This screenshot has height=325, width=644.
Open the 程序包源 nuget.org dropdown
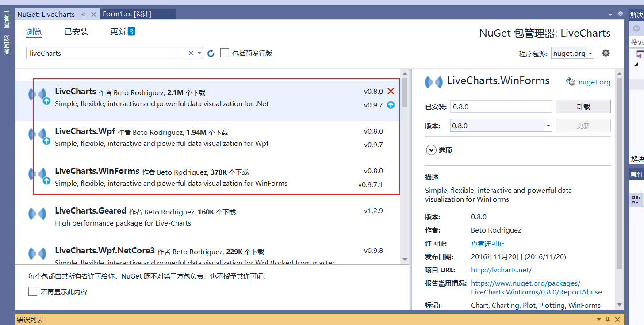[x=590, y=54]
